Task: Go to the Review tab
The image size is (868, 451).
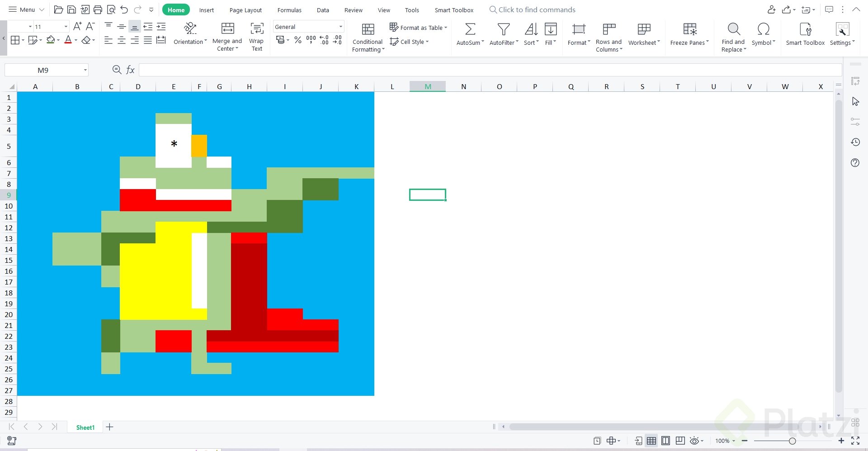Action: pos(353,10)
